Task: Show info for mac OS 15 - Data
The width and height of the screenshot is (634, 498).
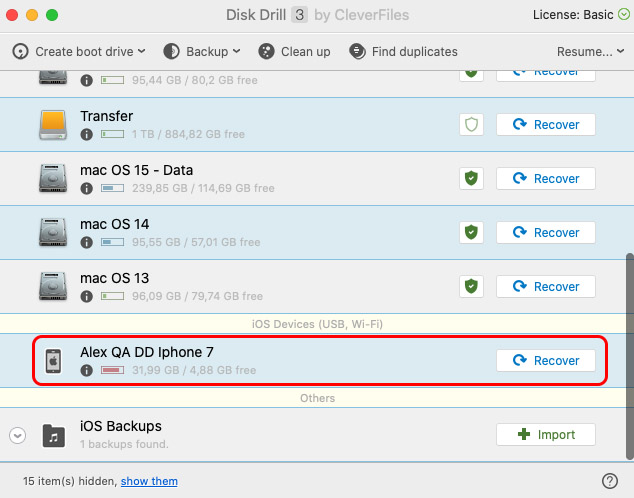Action: (x=87, y=188)
